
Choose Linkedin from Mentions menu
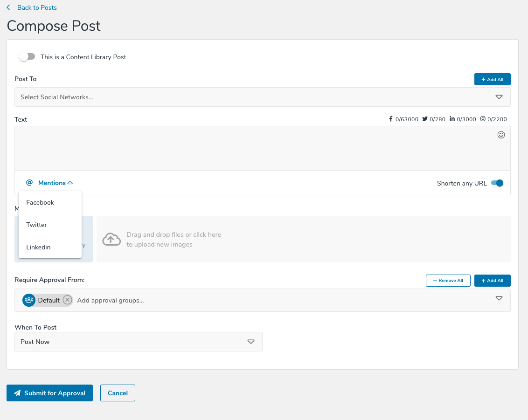pos(38,247)
